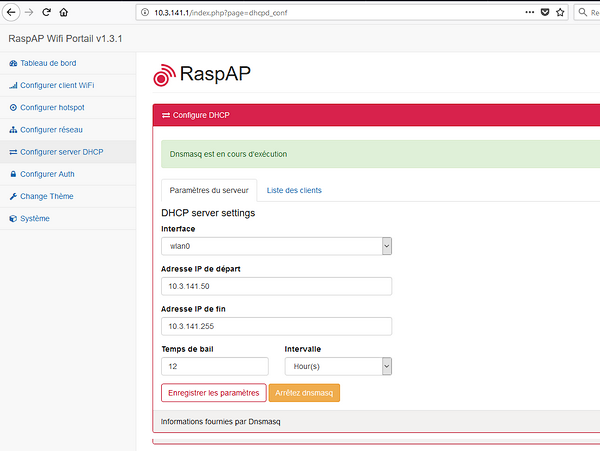Bookmark this page with star icon
This screenshot has width=600, height=451.
(x=560, y=12)
